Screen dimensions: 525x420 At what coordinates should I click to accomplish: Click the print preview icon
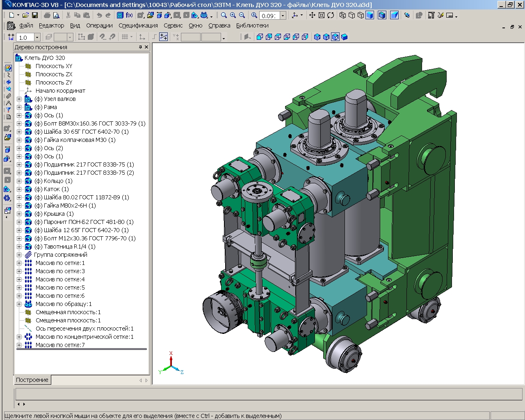56,15
